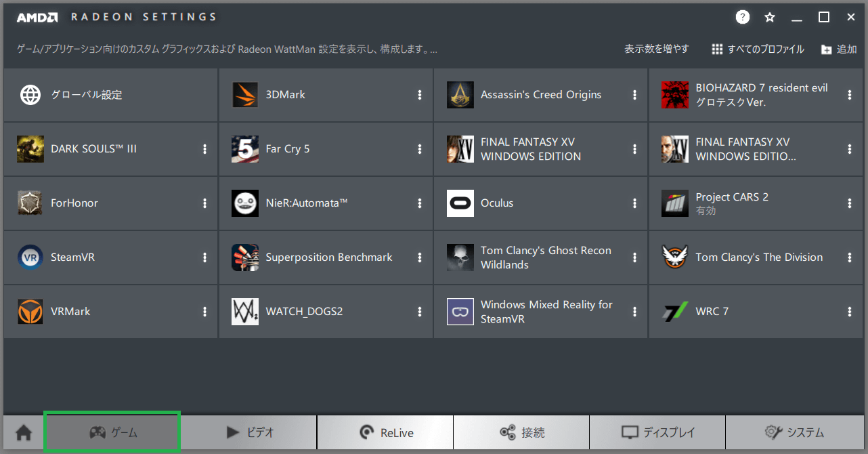Select the Far Cry 5 game icon

pyautogui.click(x=245, y=149)
